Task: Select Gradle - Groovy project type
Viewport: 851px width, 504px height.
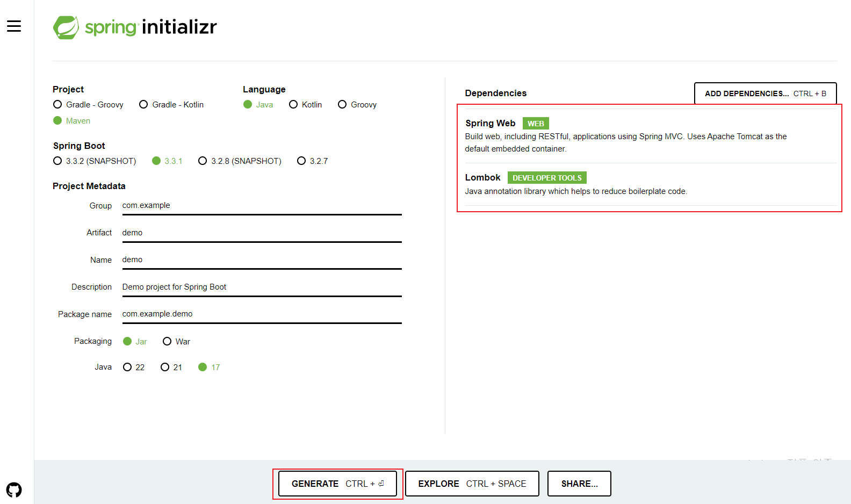Action: (89, 105)
